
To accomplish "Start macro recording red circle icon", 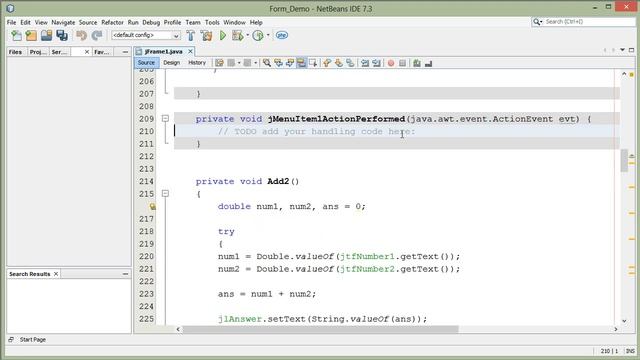I will click(x=391, y=63).
